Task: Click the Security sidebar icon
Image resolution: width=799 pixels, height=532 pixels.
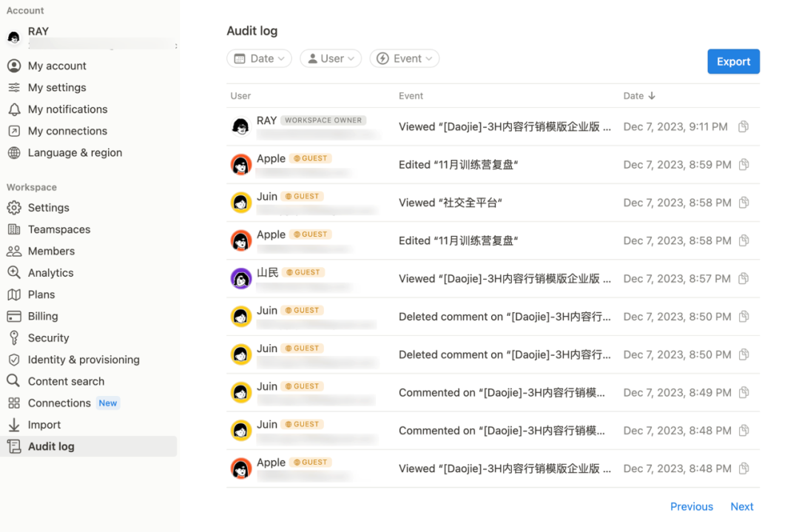Action: [x=16, y=337]
